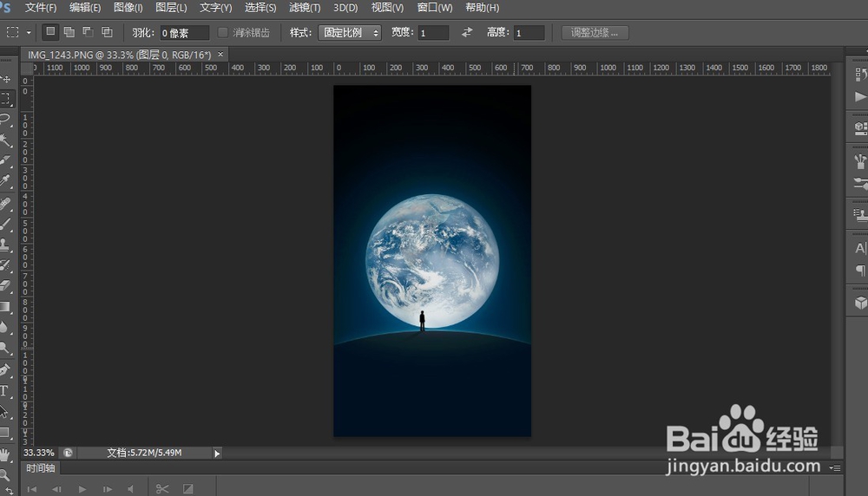The image size is (868, 496).
Task: Choose Subtract from Selection mode
Action: [x=88, y=32]
